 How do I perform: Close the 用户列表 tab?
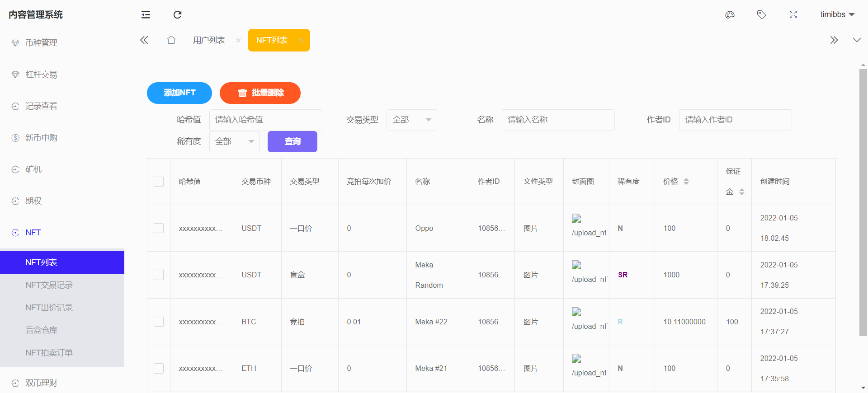click(238, 41)
